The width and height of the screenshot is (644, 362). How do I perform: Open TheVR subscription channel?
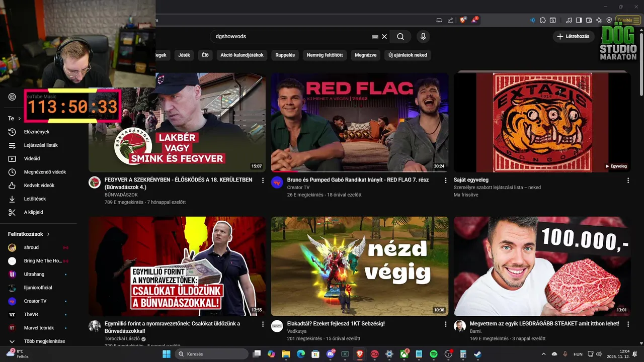[38, 314]
